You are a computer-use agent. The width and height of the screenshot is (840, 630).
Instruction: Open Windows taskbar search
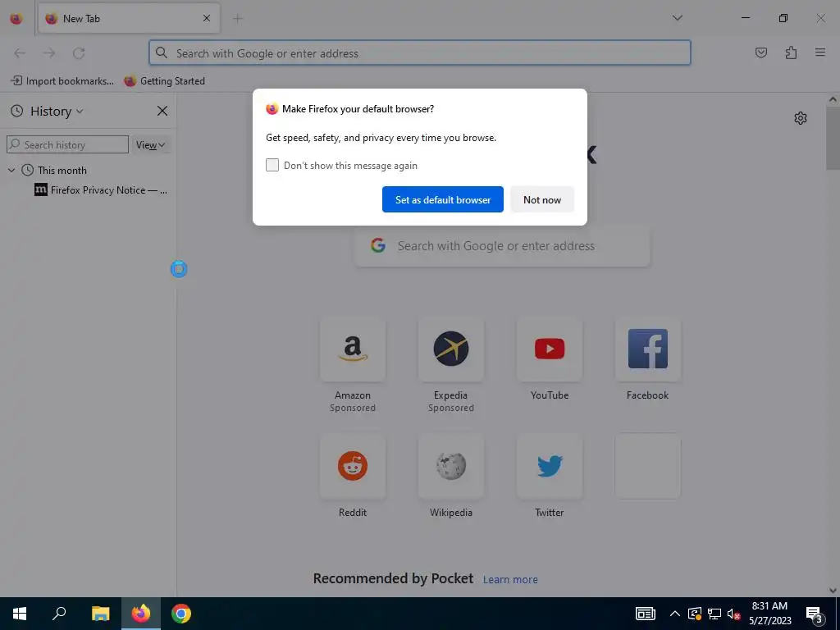[x=59, y=614]
